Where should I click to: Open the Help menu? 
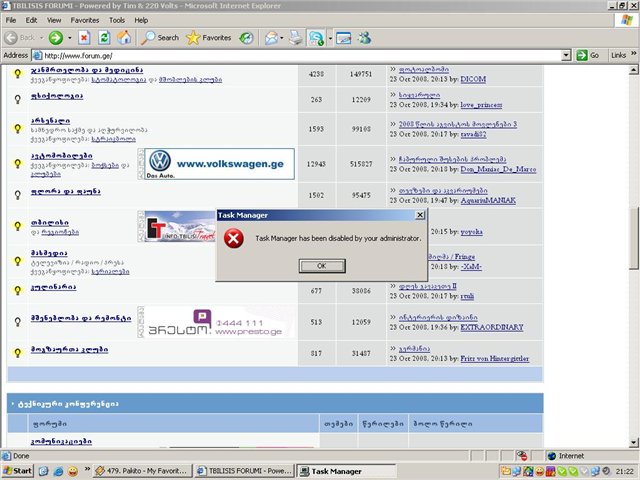click(x=141, y=20)
